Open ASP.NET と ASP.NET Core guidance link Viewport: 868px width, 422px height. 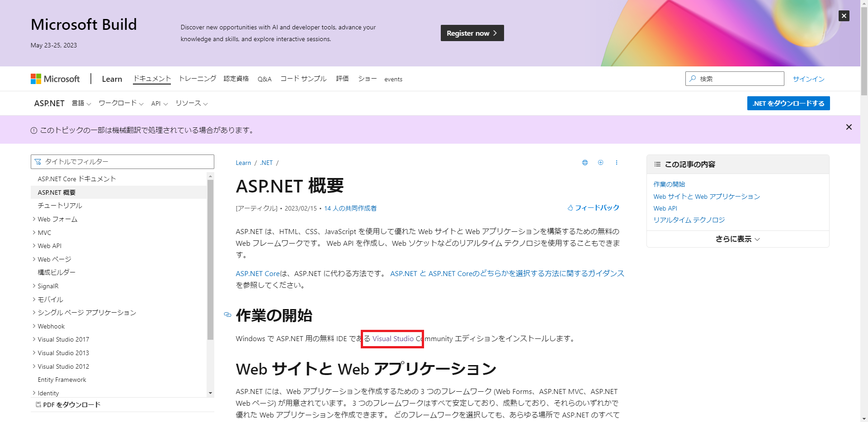pos(507,273)
